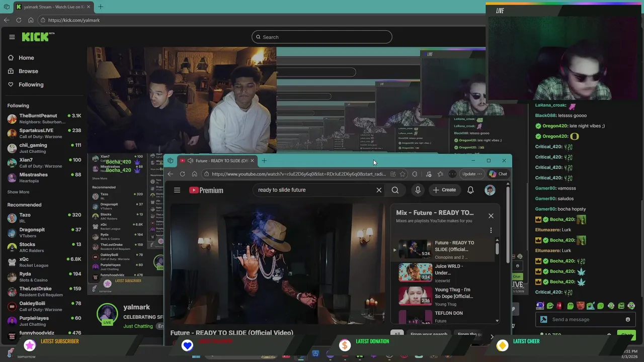Close the Mix playlist panel
This screenshot has height=362, width=644.
coord(491,216)
